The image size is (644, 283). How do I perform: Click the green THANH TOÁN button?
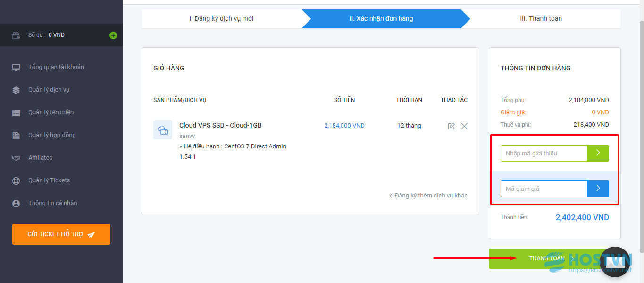coord(547,258)
